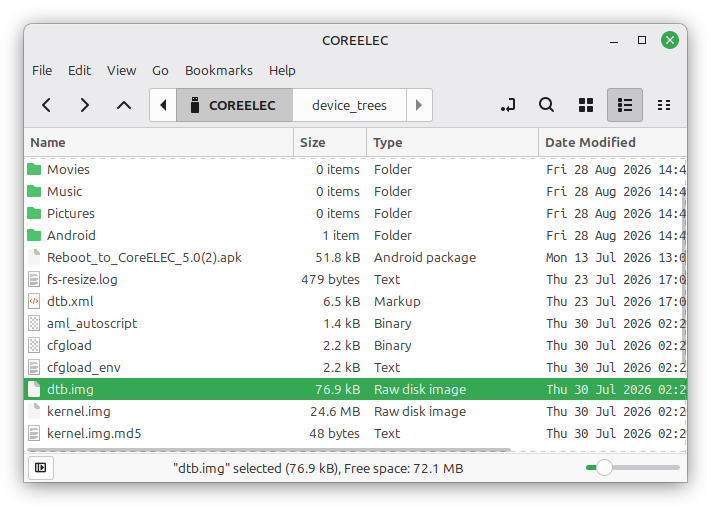Click the kernel.img.md5 file icon

(x=34, y=433)
